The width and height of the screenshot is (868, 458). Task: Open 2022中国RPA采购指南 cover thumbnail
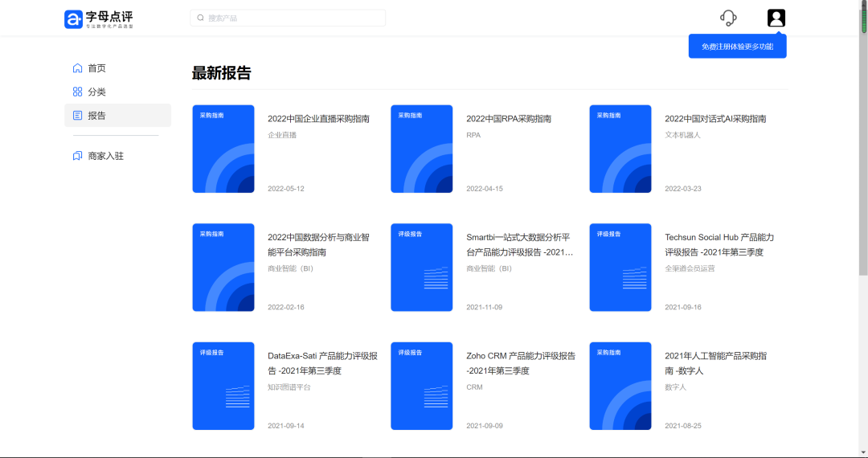pyautogui.click(x=422, y=149)
